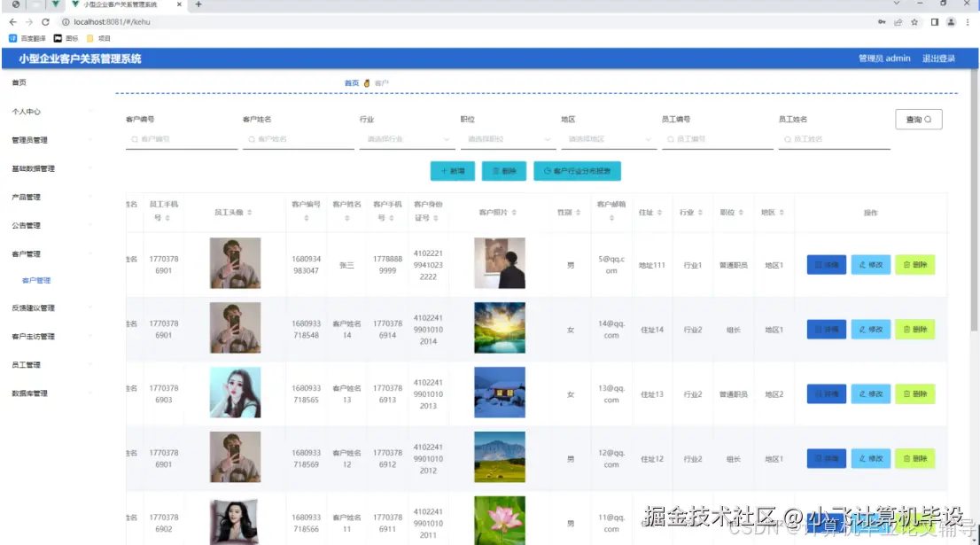980x545 pixels.
Task: Expand 公告管理 in the sidebar
Action: 52,225
